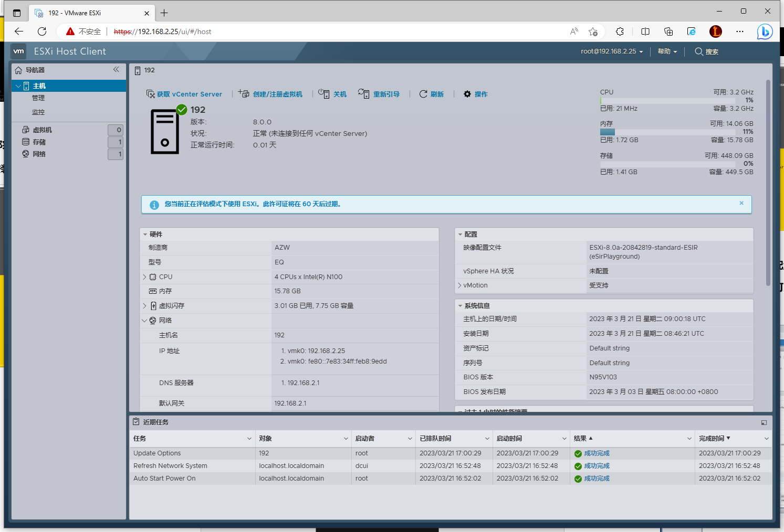Toggle browser split screen icon
Viewport: 784px width, 532px height.
pyautogui.click(x=645, y=31)
